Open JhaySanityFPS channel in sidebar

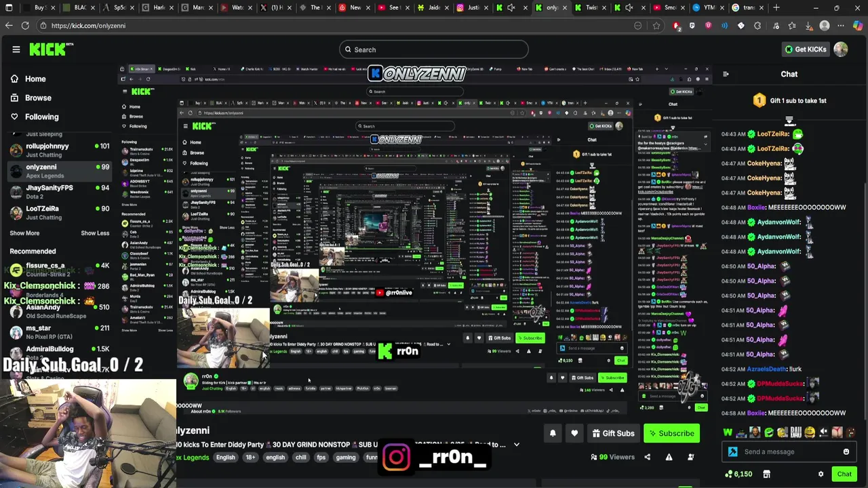click(58, 192)
